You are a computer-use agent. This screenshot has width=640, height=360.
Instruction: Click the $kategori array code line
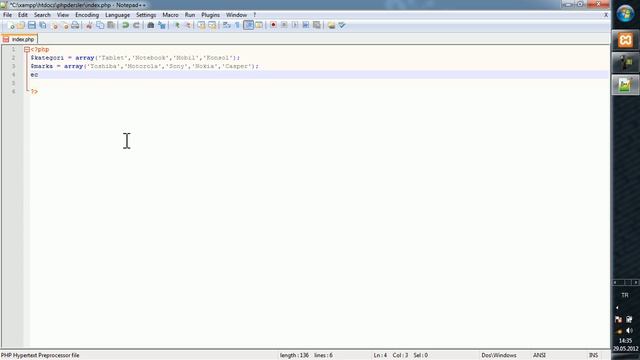(x=135, y=58)
